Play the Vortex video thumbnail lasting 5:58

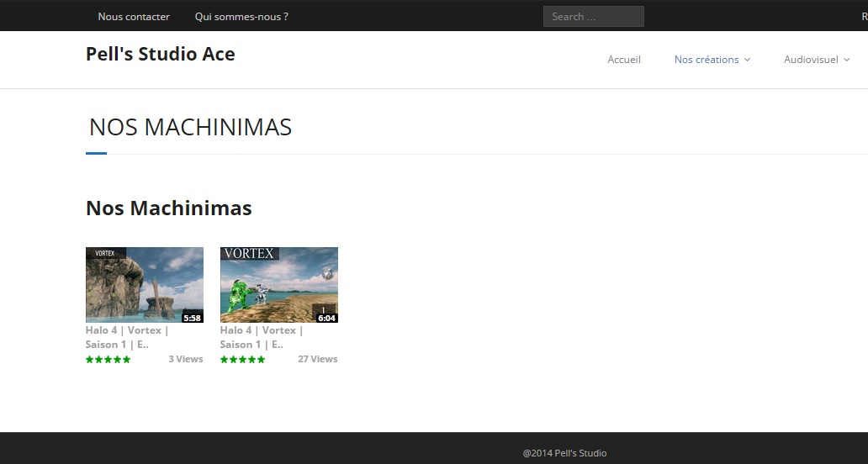[145, 285]
